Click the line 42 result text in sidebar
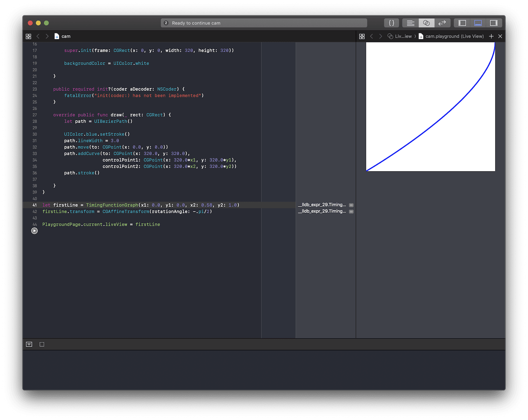 point(322,211)
